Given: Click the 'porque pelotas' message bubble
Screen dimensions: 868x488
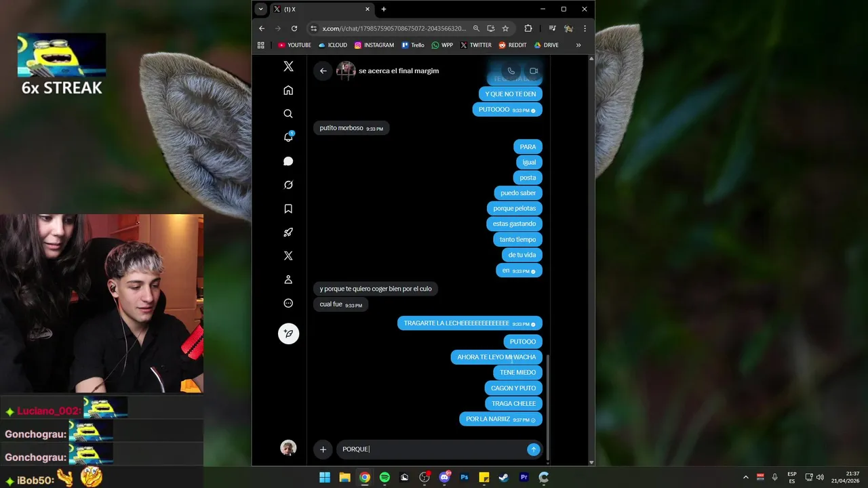Looking at the screenshot, I should coord(514,208).
